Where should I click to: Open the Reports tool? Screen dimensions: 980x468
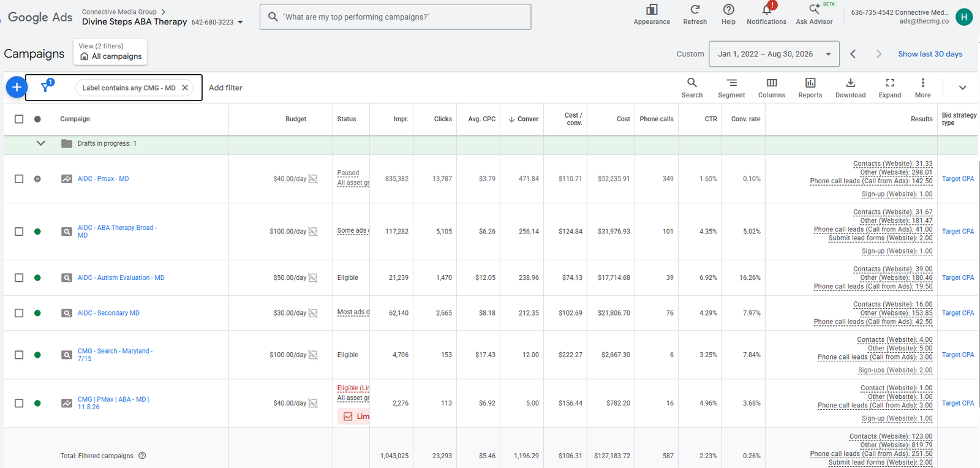[810, 88]
